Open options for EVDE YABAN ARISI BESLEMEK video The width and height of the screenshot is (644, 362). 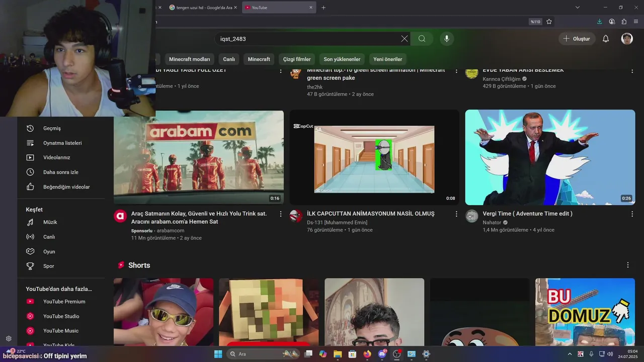632,71
